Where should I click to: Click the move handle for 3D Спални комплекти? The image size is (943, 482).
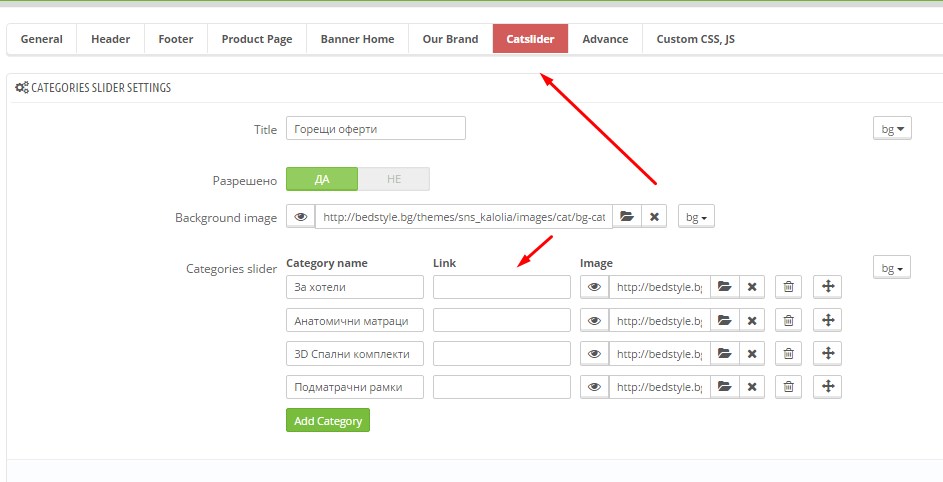point(828,353)
